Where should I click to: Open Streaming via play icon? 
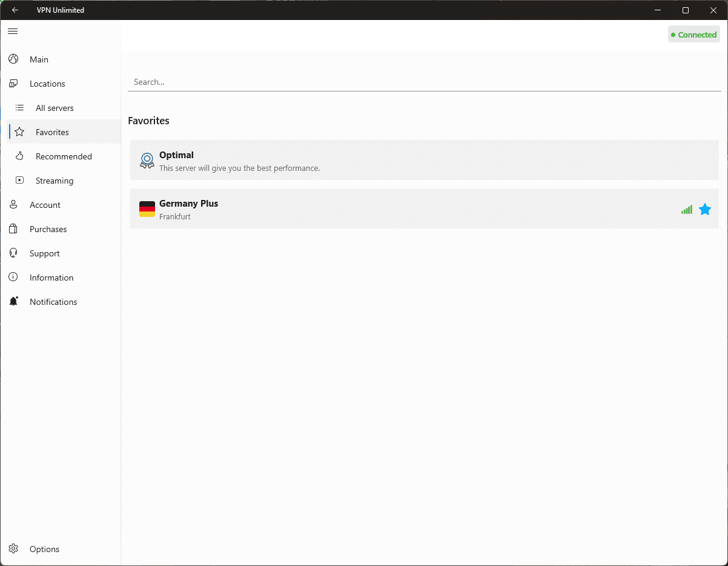tap(19, 181)
